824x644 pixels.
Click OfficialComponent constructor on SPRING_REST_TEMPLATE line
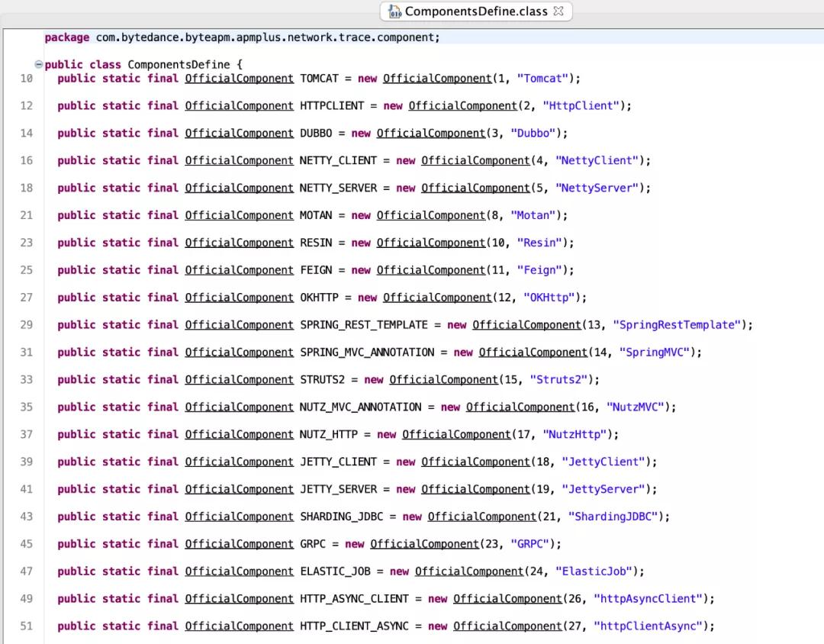pos(526,325)
